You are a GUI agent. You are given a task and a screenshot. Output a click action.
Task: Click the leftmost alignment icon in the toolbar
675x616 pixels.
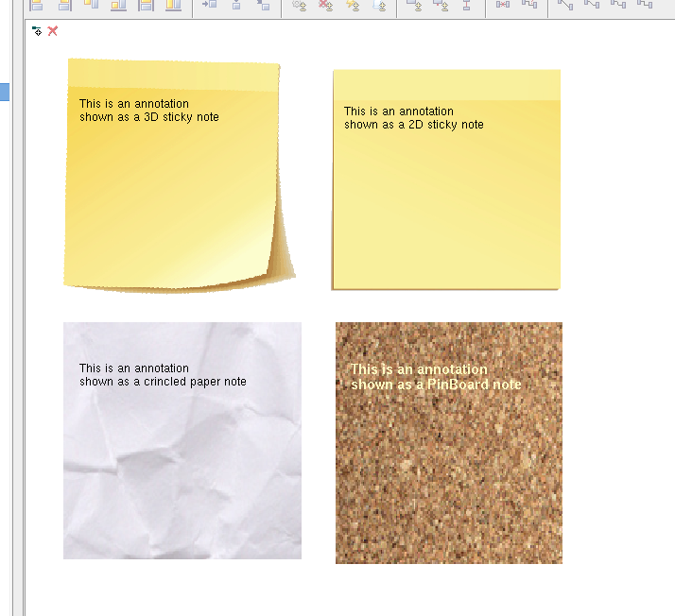click(37, 6)
